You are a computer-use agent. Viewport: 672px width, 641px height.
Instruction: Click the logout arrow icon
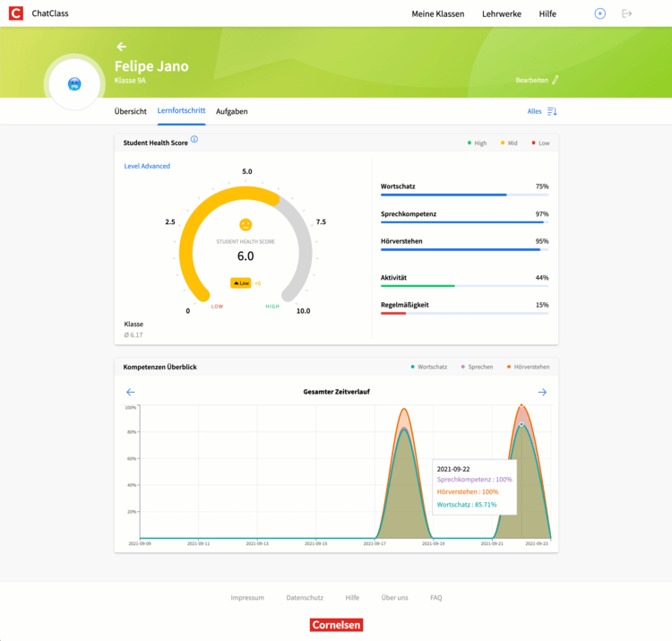[626, 13]
